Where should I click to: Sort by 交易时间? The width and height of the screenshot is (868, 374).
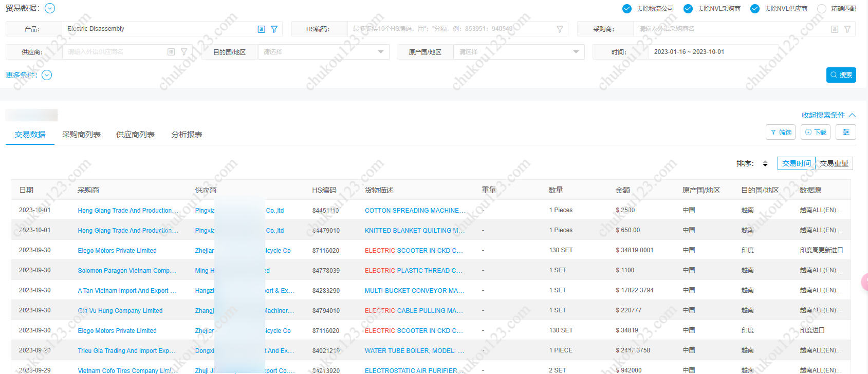click(797, 163)
